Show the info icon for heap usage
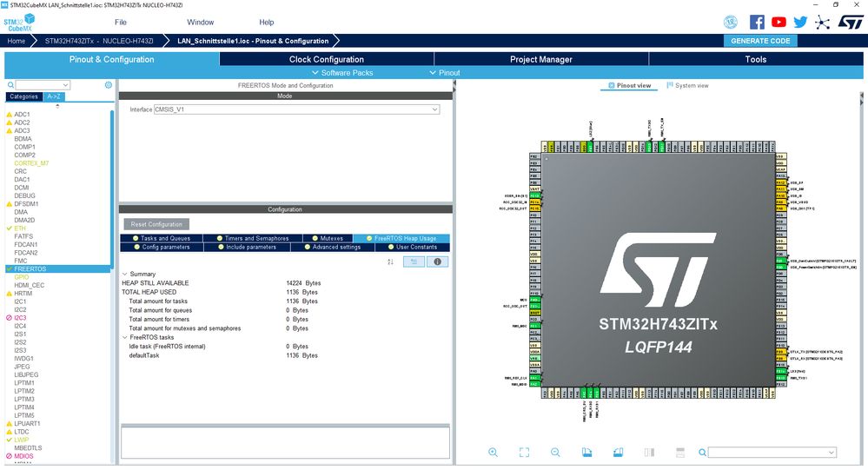The height and width of the screenshot is (470, 868). coord(437,261)
